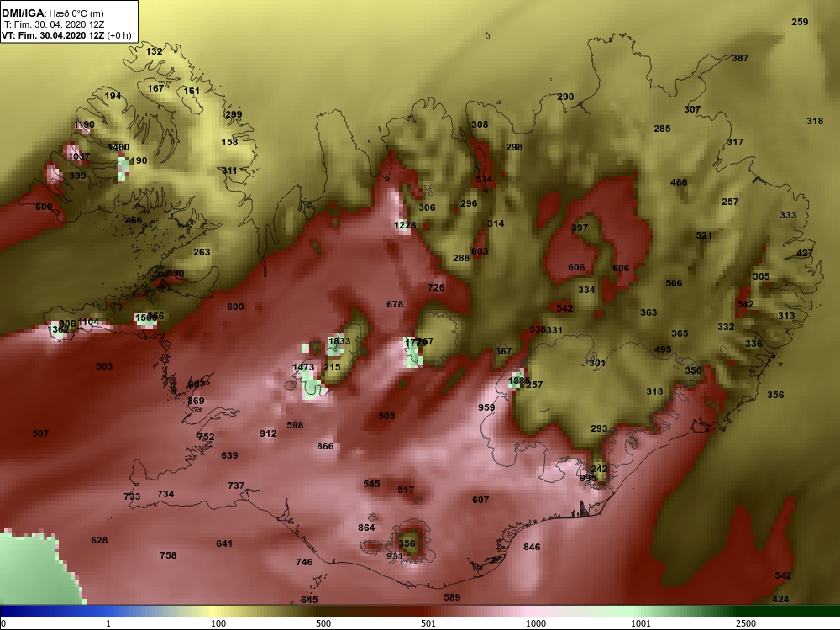Click the map value 589
This screenshot has height=630, width=840.
point(452,597)
